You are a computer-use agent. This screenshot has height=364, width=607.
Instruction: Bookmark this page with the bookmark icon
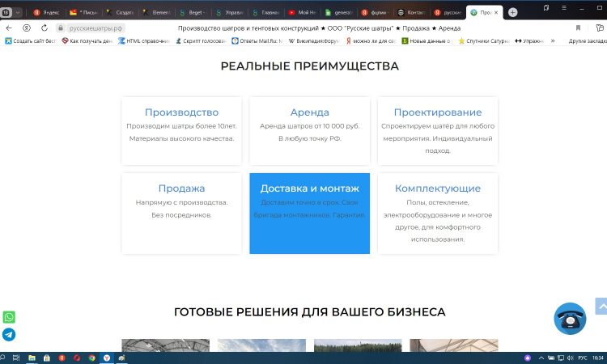click(578, 28)
